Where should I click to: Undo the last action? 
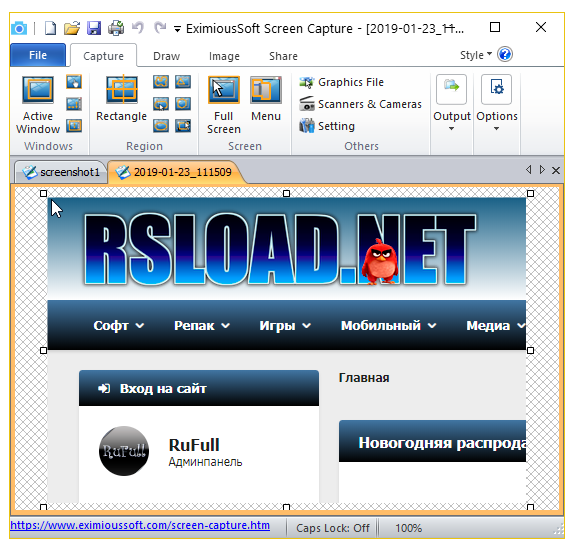point(138,28)
